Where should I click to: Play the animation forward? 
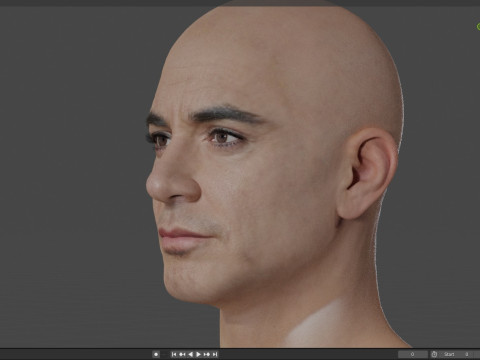click(x=198, y=354)
